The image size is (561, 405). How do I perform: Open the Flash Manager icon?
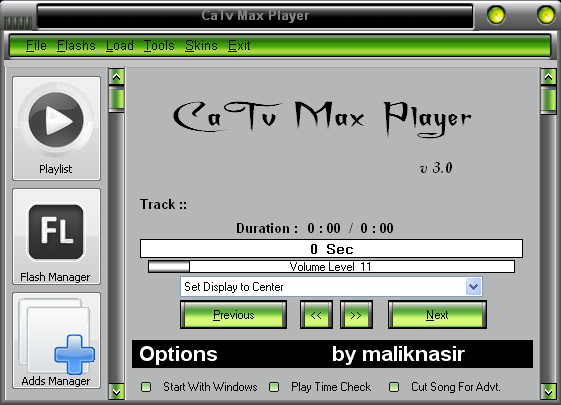click(57, 236)
